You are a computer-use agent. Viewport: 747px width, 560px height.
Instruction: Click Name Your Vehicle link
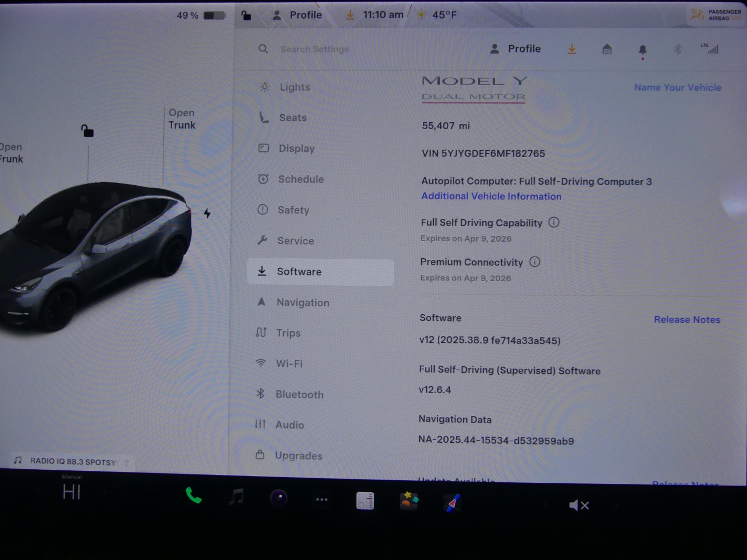tap(677, 88)
